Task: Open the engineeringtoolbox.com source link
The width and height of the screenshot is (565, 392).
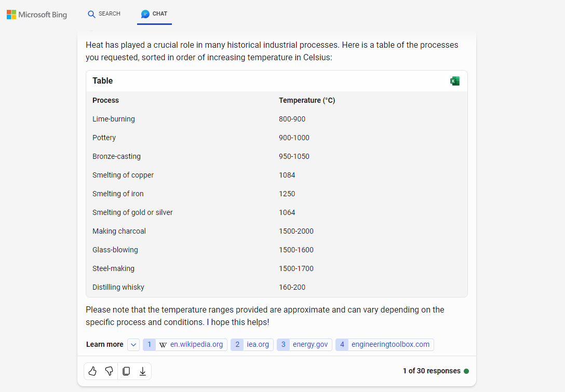Action: tap(384, 344)
